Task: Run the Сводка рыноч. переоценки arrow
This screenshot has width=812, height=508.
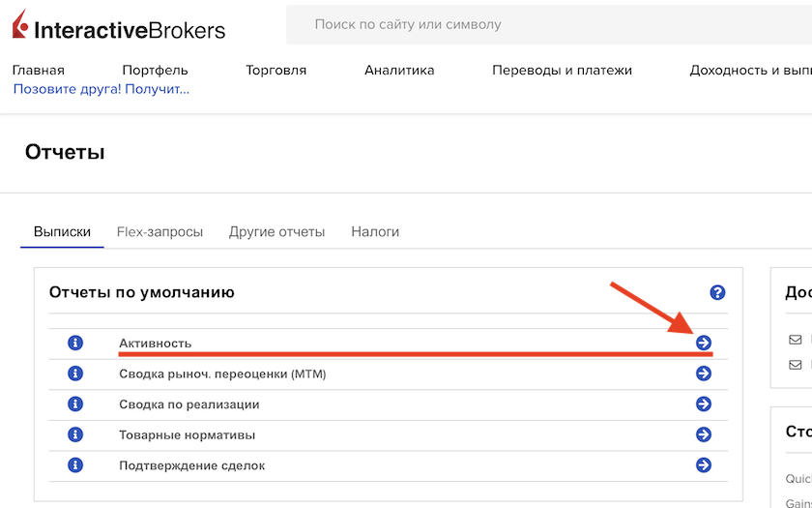Action: (x=704, y=374)
